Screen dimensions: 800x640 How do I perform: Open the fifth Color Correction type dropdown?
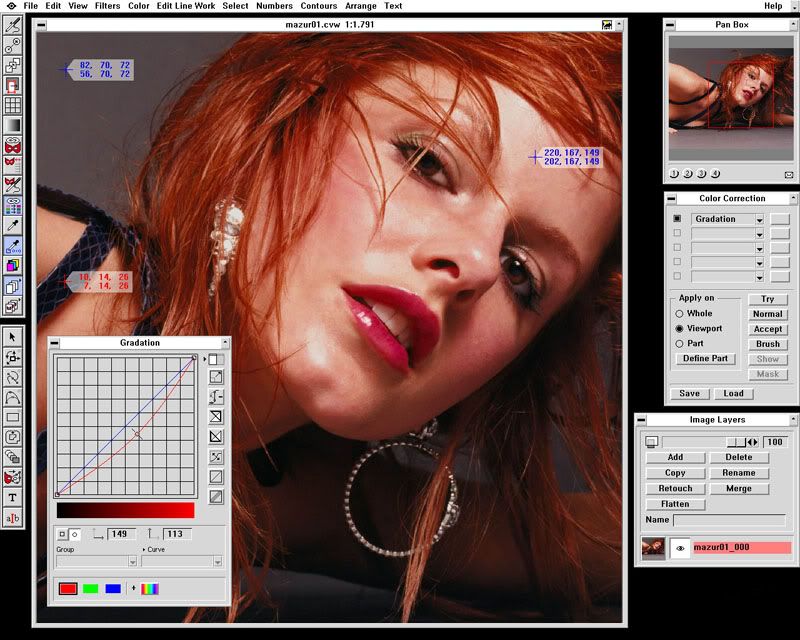(x=760, y=277)
